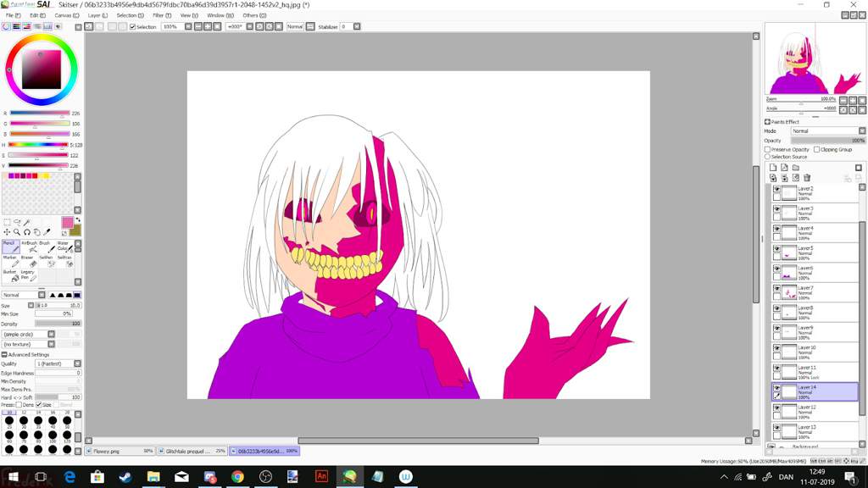Select the Legacy Pen tool
Viewport: 868px width, 488px height.
pyautogui.click(x=29, y=275)
